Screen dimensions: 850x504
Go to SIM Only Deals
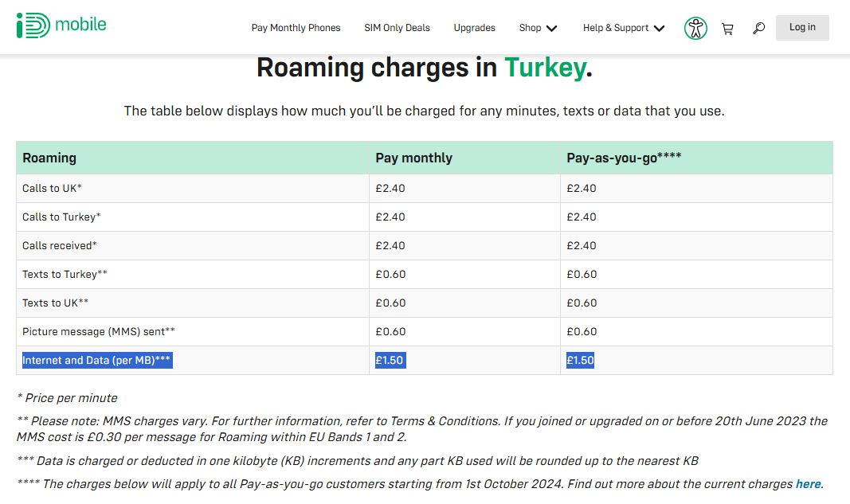tap(397, 28)
